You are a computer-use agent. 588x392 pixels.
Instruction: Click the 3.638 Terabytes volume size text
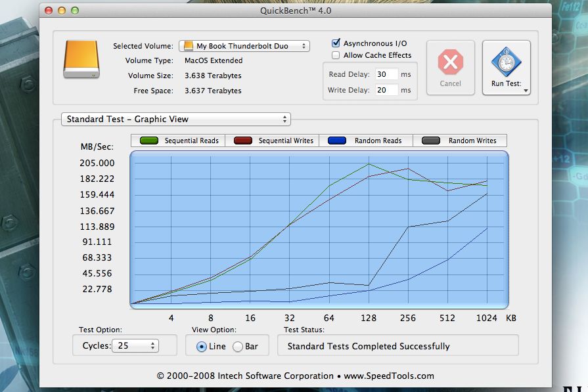tap(213, 76)
